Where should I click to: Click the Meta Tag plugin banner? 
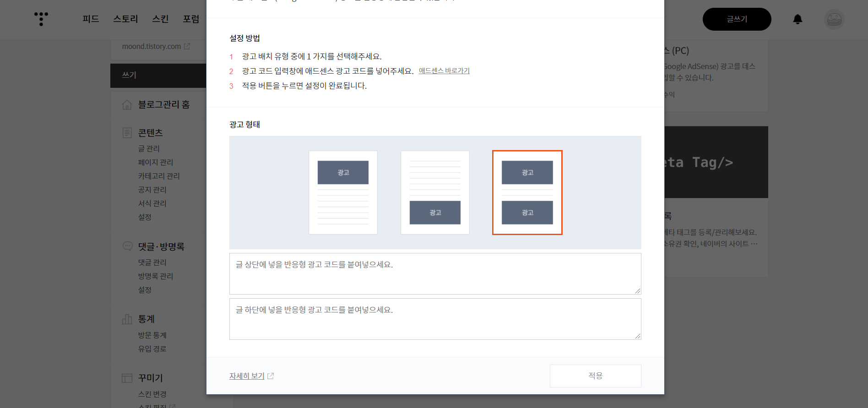point(716,162)
